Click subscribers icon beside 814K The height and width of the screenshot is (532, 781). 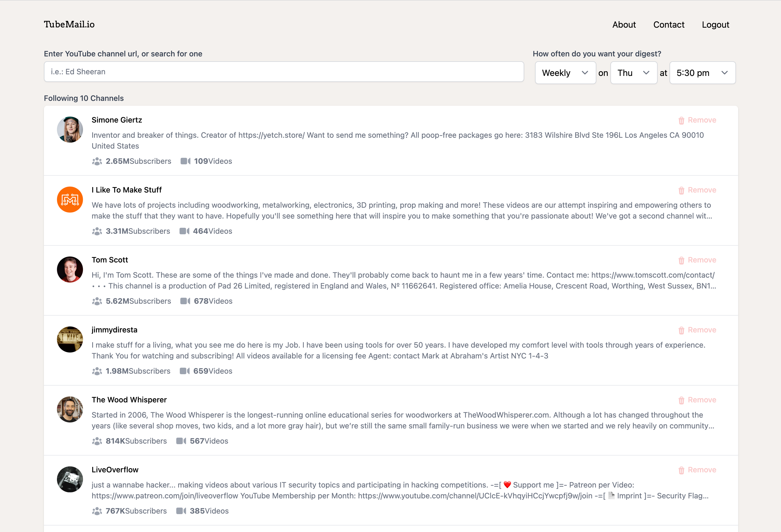click(x=97, y=441)
